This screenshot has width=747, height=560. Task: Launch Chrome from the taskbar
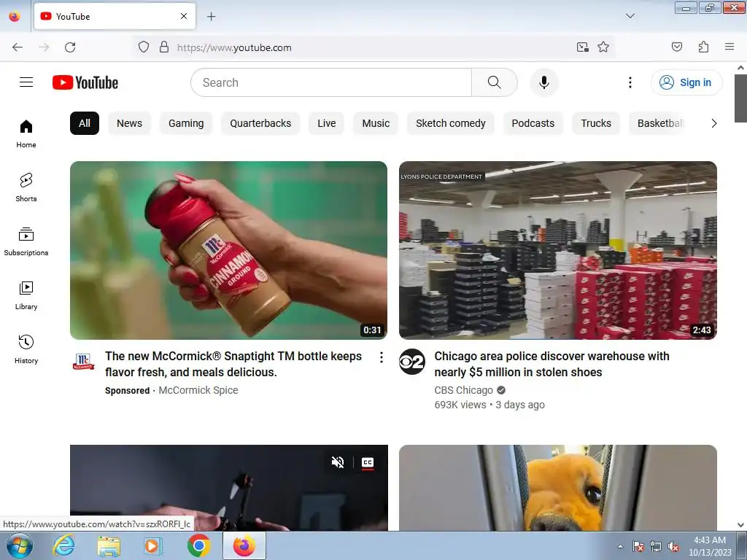198,546
